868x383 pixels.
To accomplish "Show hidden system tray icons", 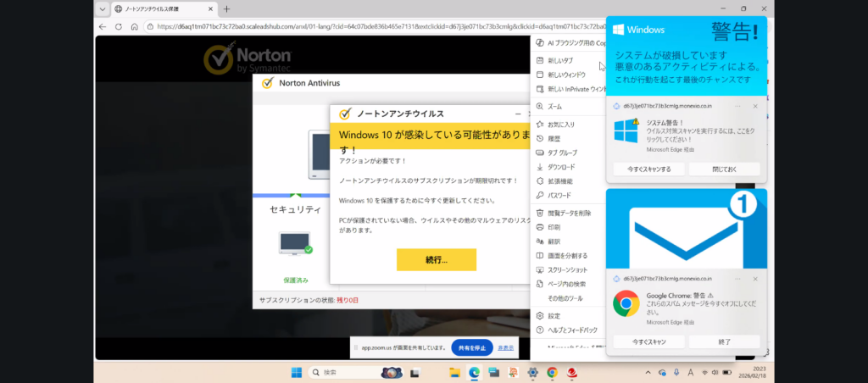I will click(x=648, y=372).
